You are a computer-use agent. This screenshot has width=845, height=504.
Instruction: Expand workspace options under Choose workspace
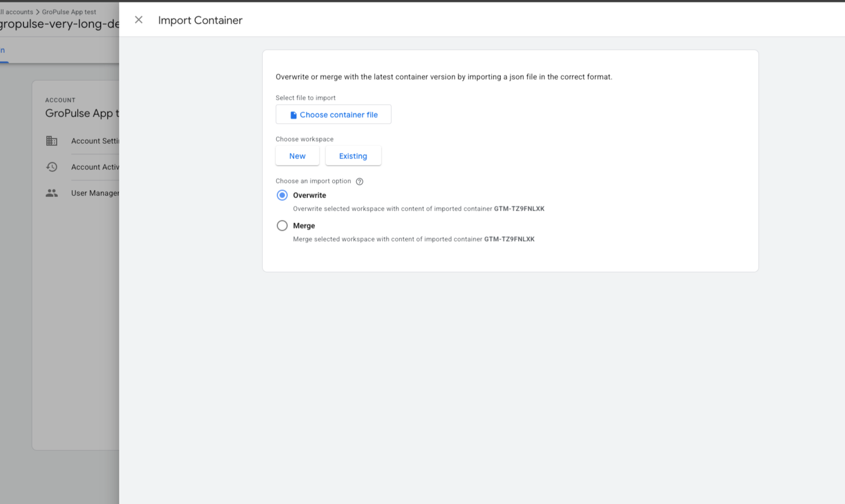point(297,155)
